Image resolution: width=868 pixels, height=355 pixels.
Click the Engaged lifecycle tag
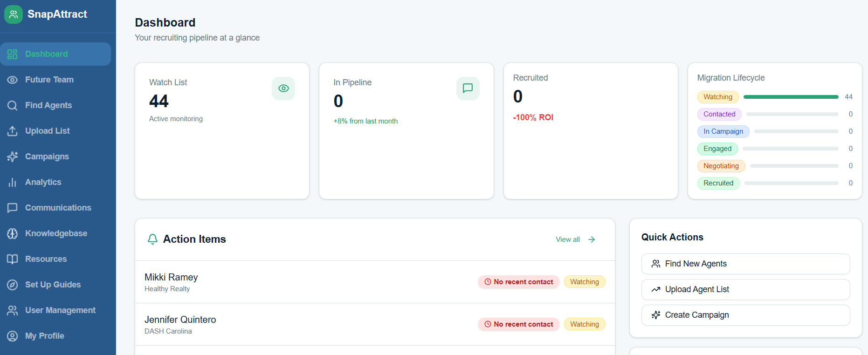coord(717,149)
